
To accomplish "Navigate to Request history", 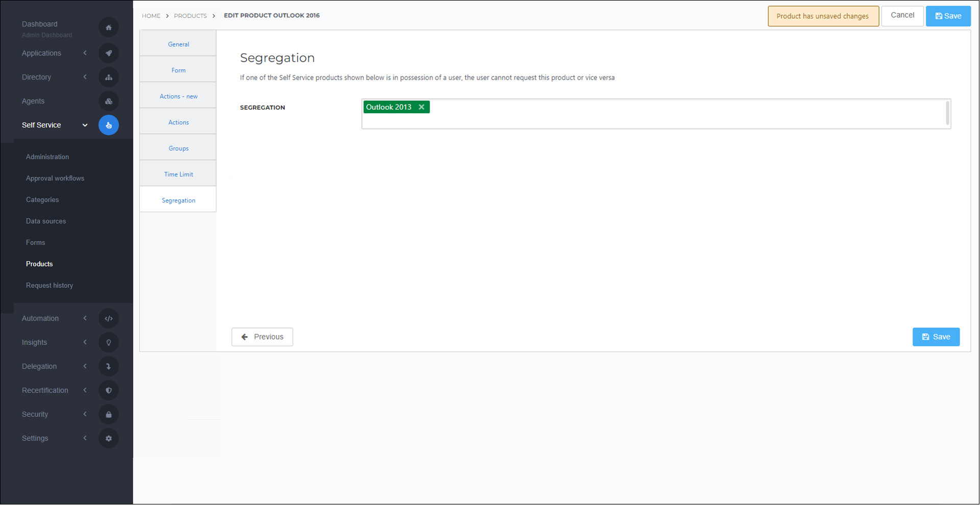I will [50, 285].
